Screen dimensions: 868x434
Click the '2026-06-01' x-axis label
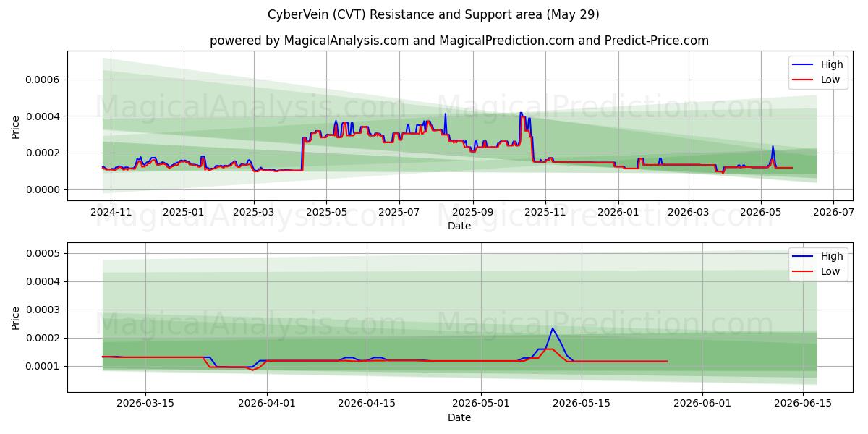click(x=702, y=404)
